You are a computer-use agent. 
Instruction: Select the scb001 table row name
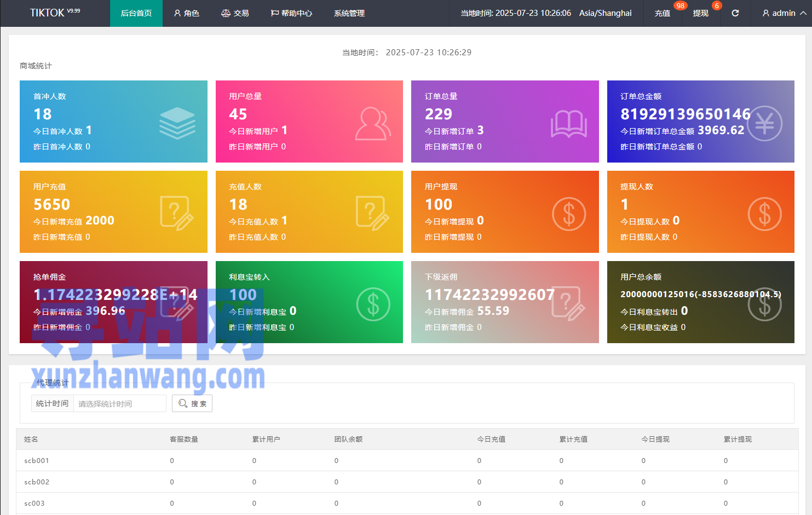click(37, 460)
